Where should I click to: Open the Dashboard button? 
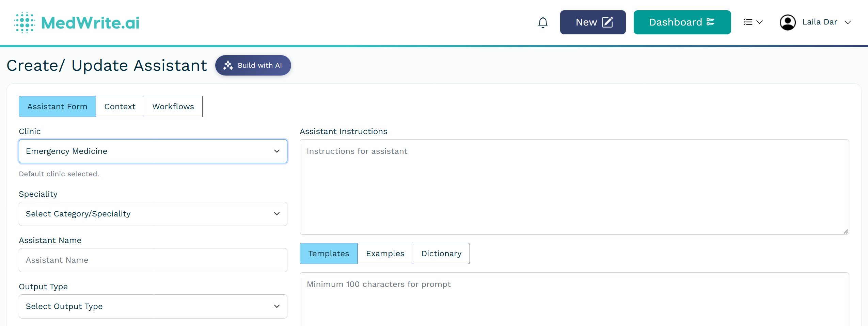point(682,22)
